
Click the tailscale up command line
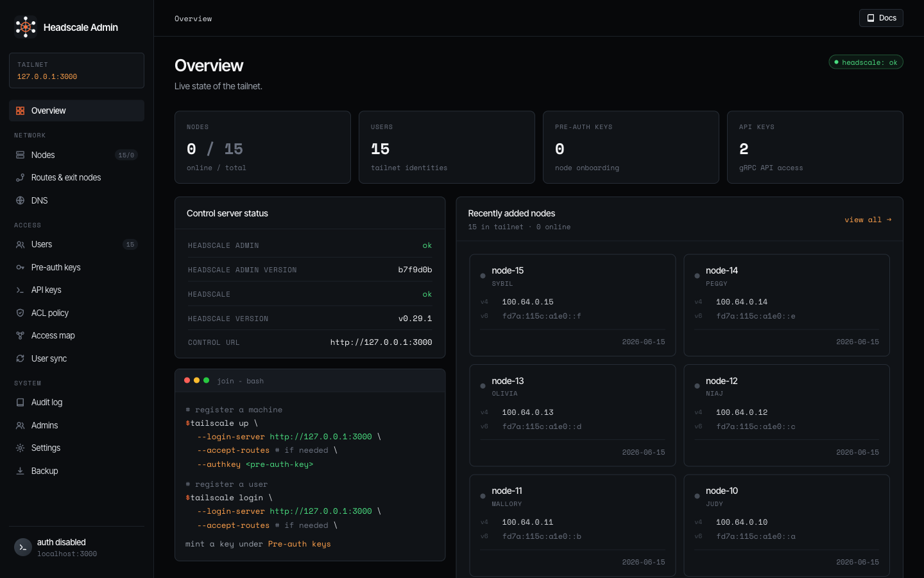coord(222,423)
